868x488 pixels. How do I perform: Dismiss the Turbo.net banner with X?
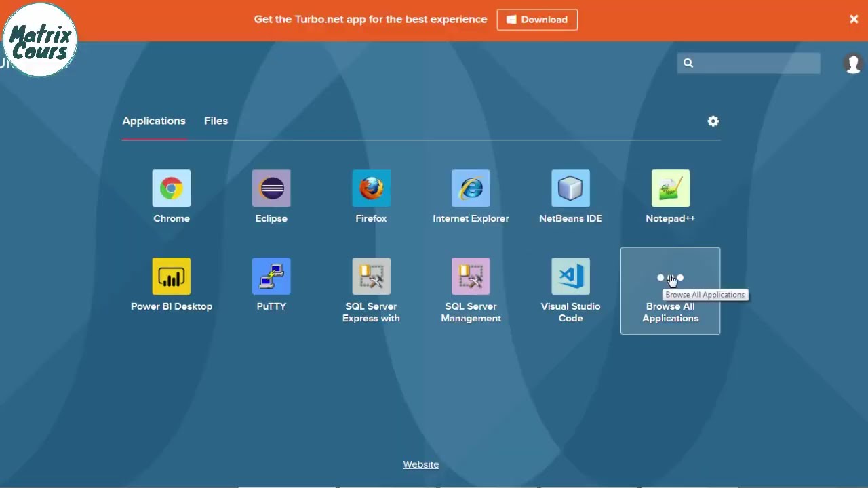point(854,20)
